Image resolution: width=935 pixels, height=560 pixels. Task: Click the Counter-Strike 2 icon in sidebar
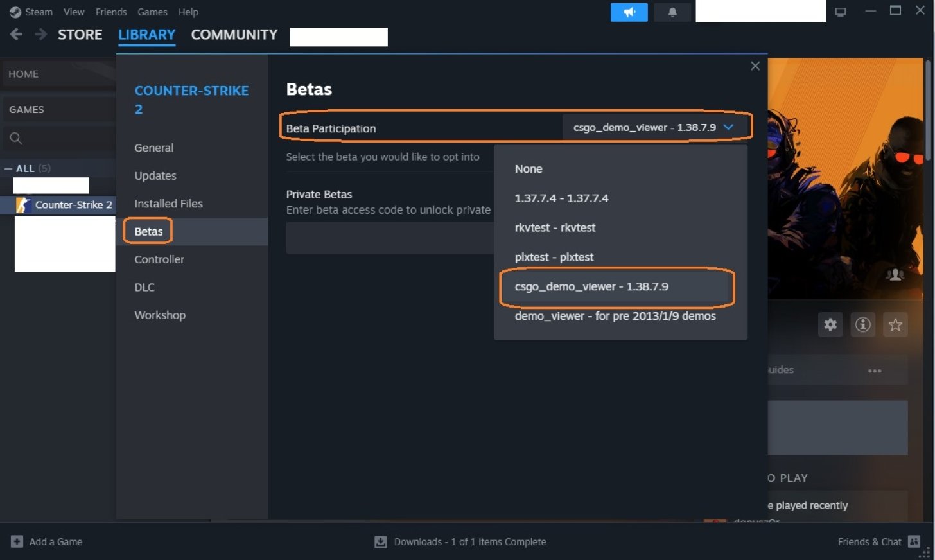pyautogui.click(x=24, y=205)
